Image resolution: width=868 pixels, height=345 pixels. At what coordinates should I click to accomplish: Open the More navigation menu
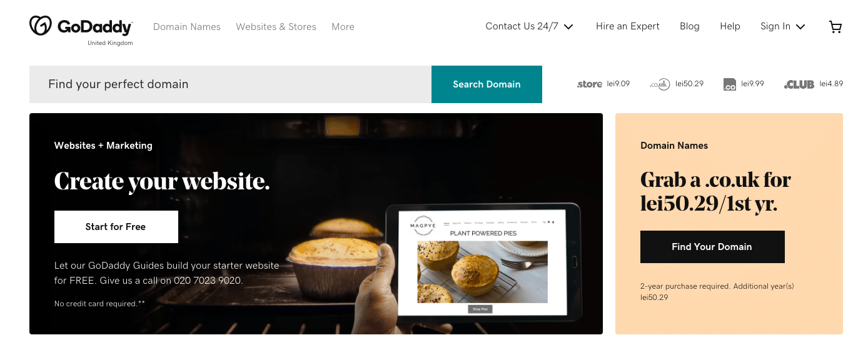point(343,27)
